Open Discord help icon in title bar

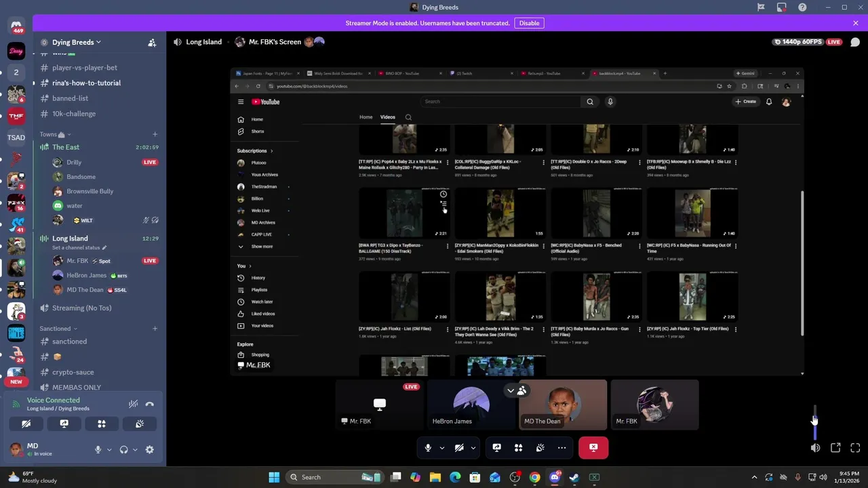[802, 7]
